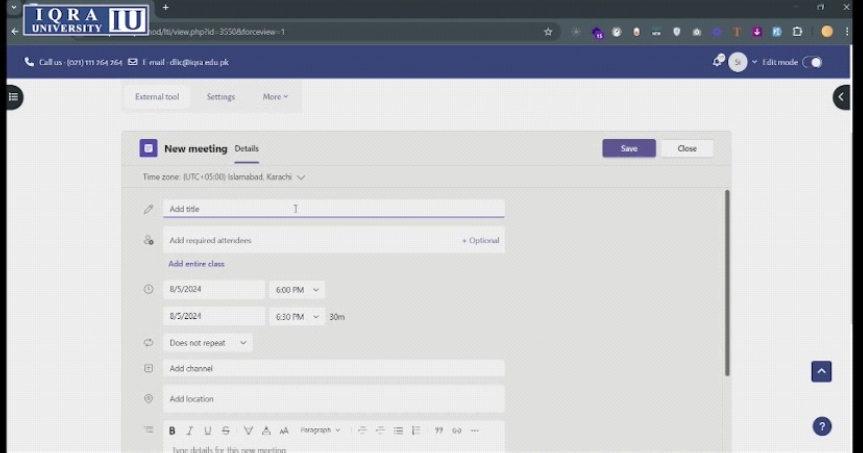Open the start time 6:00 PM dropdown
863x453 pixels.
pyautogui.click(x=297, y=290)
